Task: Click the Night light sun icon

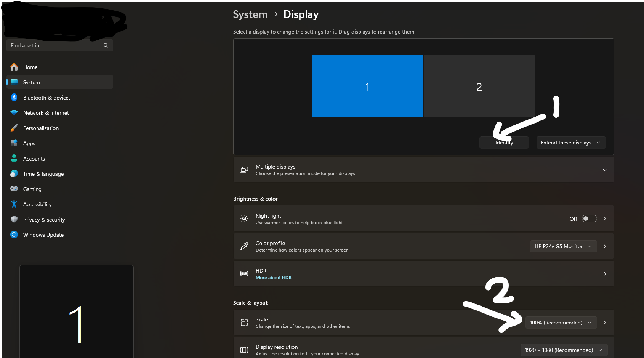Action: tap(244, 218)
